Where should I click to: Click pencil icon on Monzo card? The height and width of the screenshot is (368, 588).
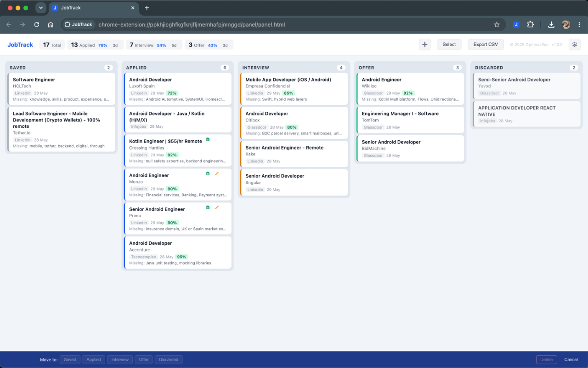point(217,173)
